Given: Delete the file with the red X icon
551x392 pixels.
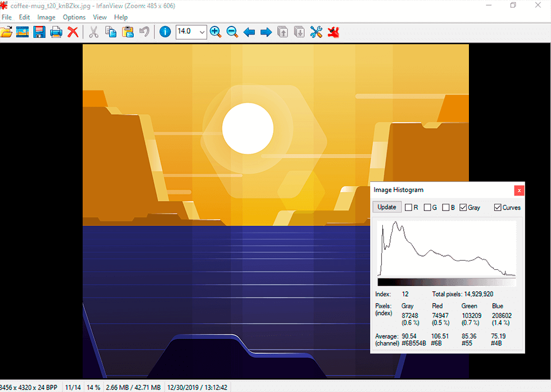Looking at the screenshot, I should [x=72, y=32].
